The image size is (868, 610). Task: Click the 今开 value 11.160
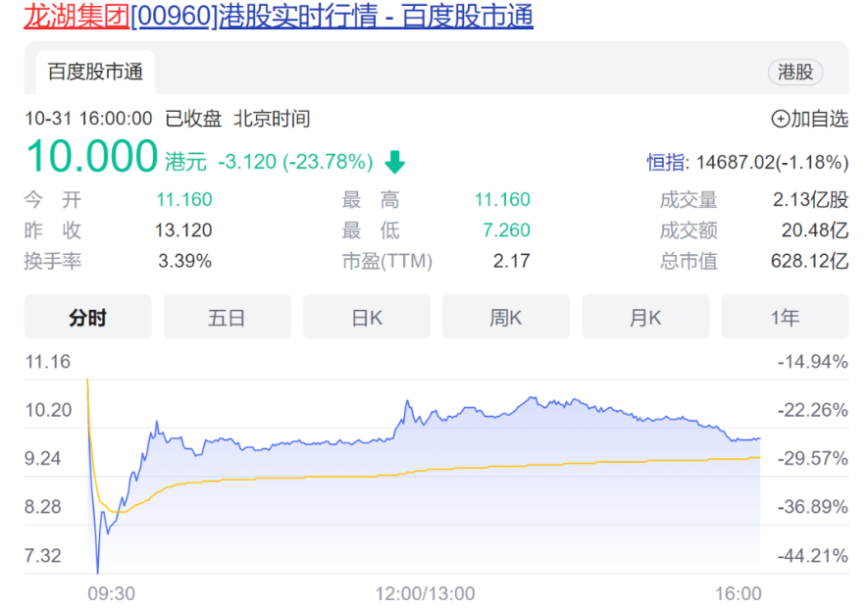[x=183, y=199]
